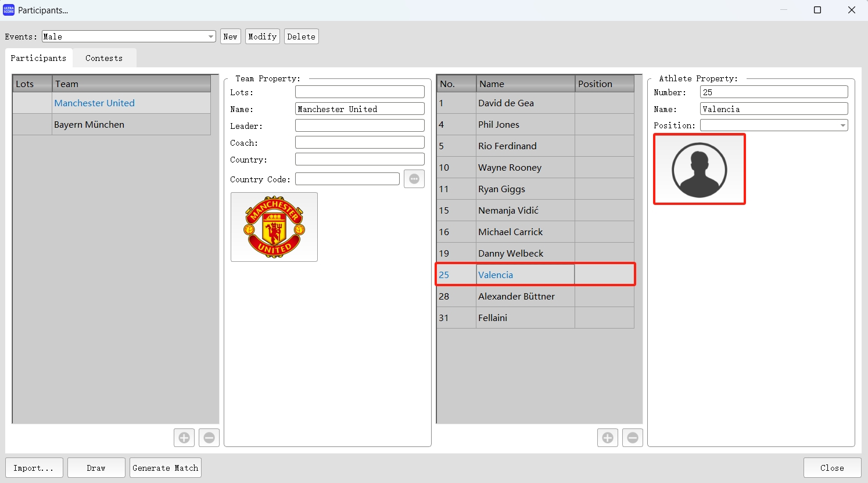Click the add athlete plus icon
Viewport: 868px width, 483px height.
pyautogui.click(x=608, y=438)
